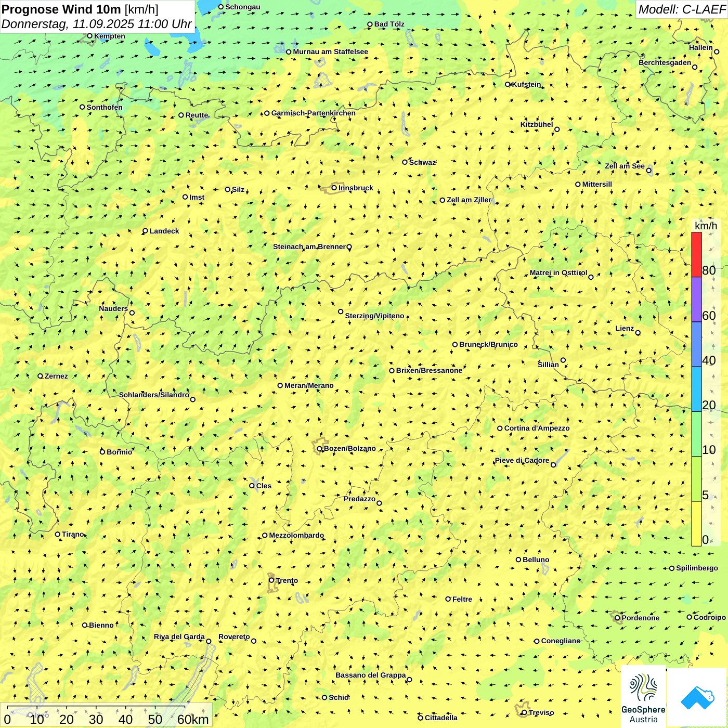Click the Schwaz location marker
Image resolution: width=728 pixels, height=728 pixels.
click(x=405, y=162)
